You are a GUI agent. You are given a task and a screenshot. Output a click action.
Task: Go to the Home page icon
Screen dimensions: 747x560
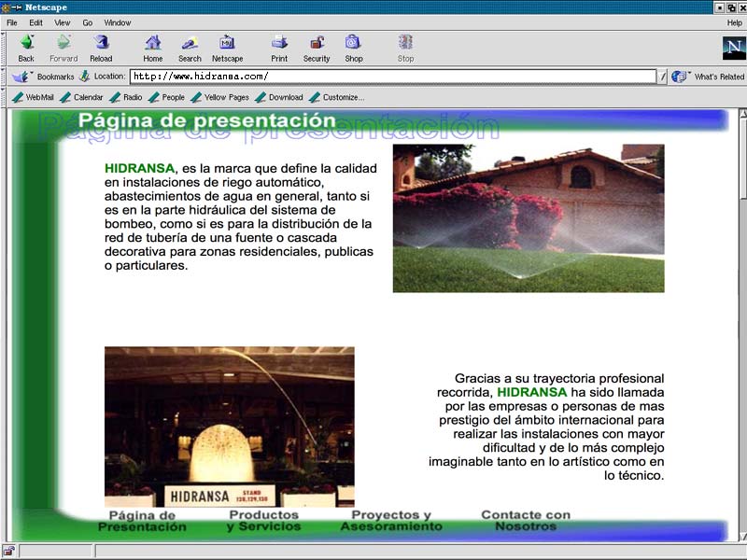pos(153,43)
